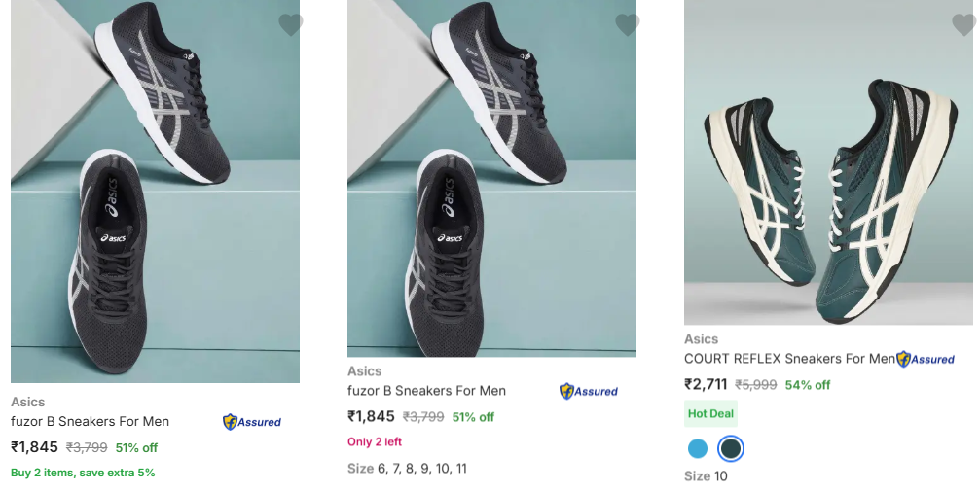980x492 pixels.
Task: Select the dark green color swatch
Action: pos(730,448)
